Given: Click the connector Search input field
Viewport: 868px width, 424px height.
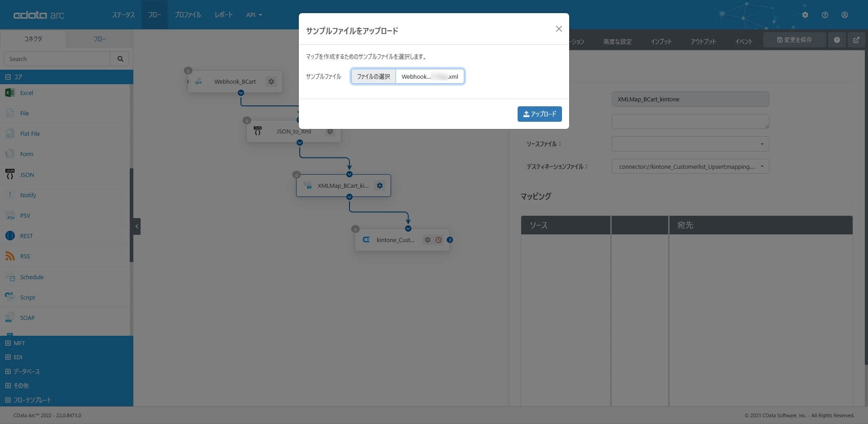Looking at the screenshot, I should click(x=57, y=59).
